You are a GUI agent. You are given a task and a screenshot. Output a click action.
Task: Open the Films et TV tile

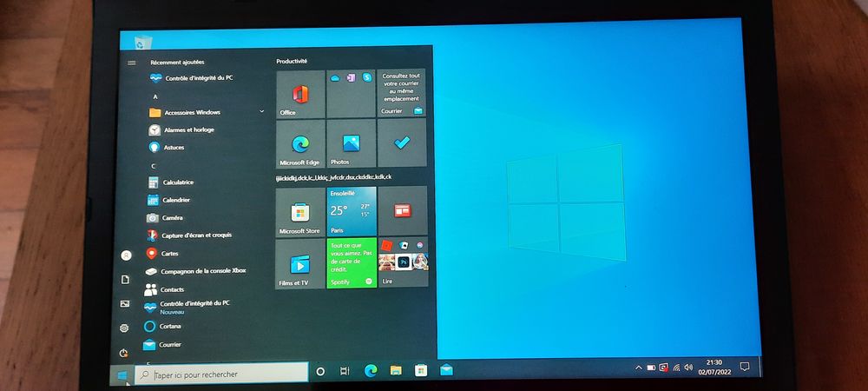coord(300,263)
